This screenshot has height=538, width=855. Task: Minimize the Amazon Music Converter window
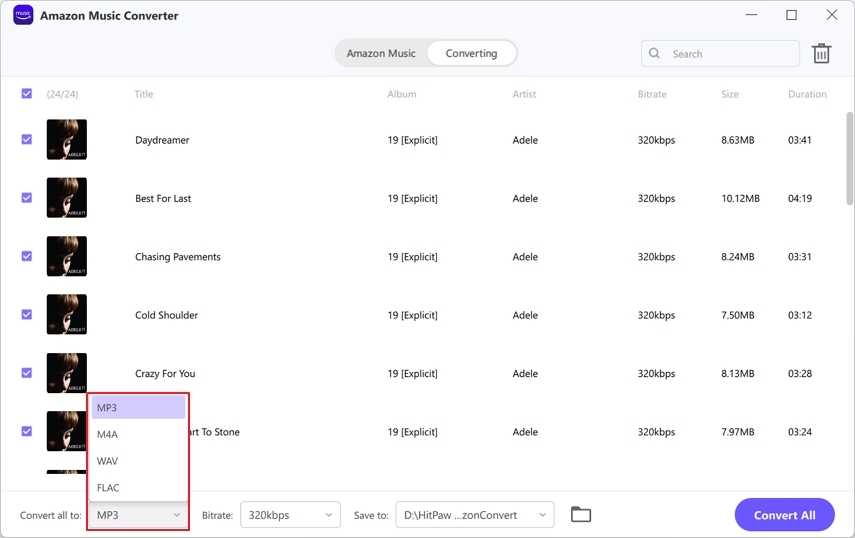[751, 15]
